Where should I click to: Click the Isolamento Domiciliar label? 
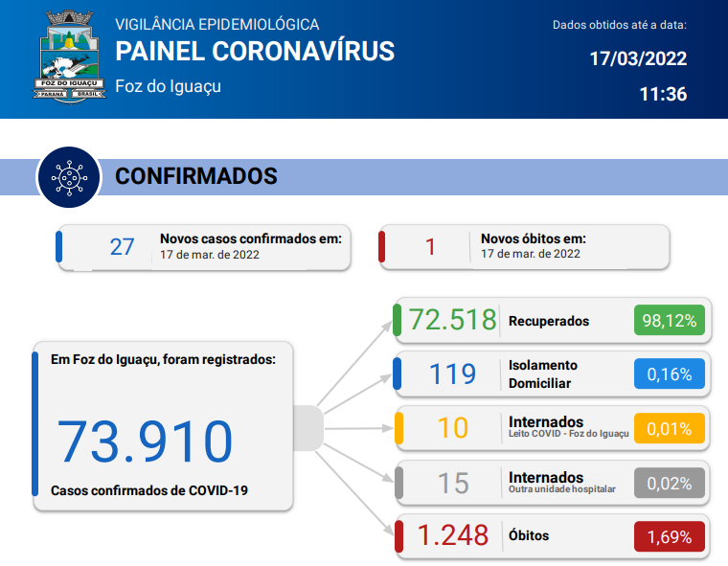543,374
